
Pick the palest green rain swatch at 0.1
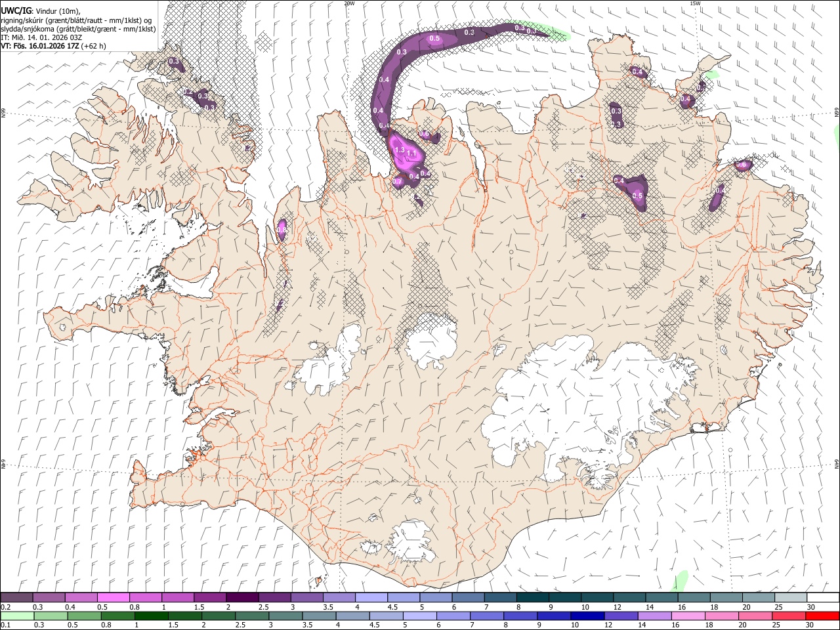(16, 616)
